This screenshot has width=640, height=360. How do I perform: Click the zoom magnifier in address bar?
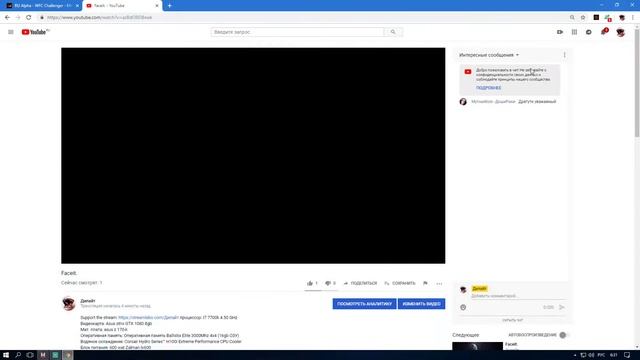pyautogui.click(x=572, y=18)
